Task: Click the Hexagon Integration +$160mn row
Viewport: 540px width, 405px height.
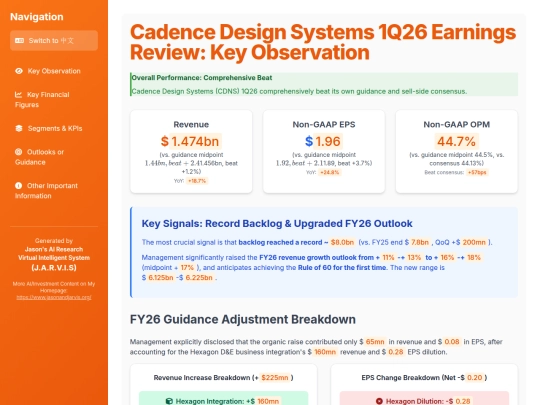Action: [224, 399]
